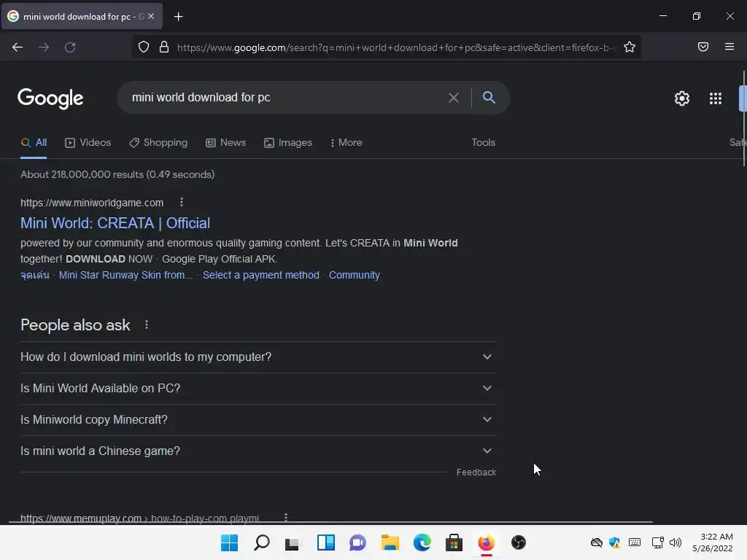Open Microsoft Store from taskbar
Screen dimensions: 747x560
(454, 542)
